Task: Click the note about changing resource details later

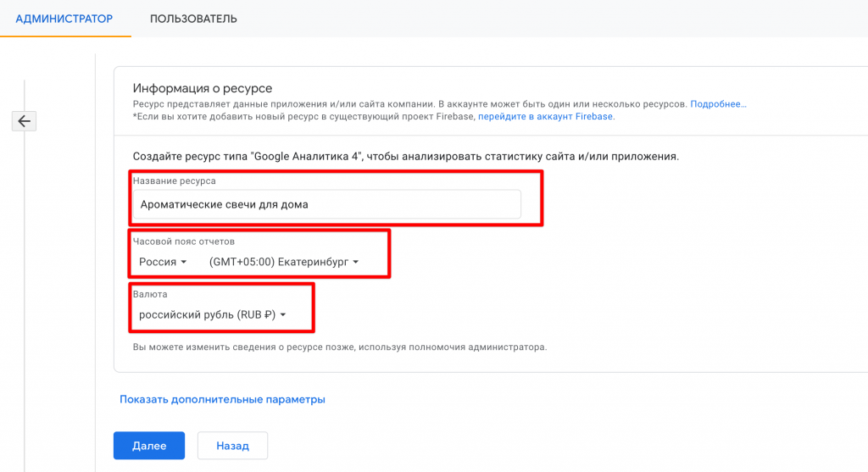Action: tap(339, 347)
